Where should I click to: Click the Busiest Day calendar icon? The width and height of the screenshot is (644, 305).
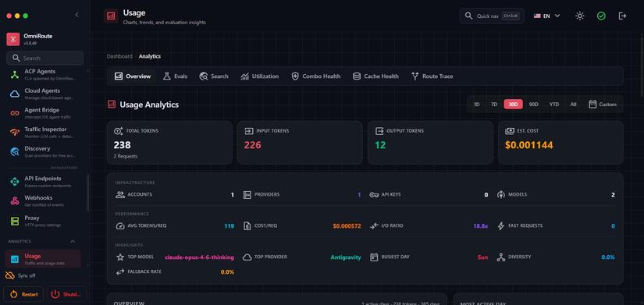tap(374, 257)
